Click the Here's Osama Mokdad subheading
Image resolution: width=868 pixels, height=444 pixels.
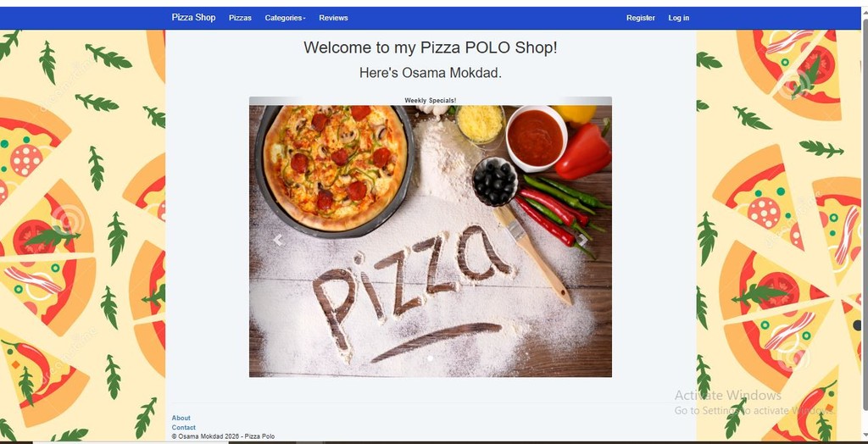coord(430,73)
